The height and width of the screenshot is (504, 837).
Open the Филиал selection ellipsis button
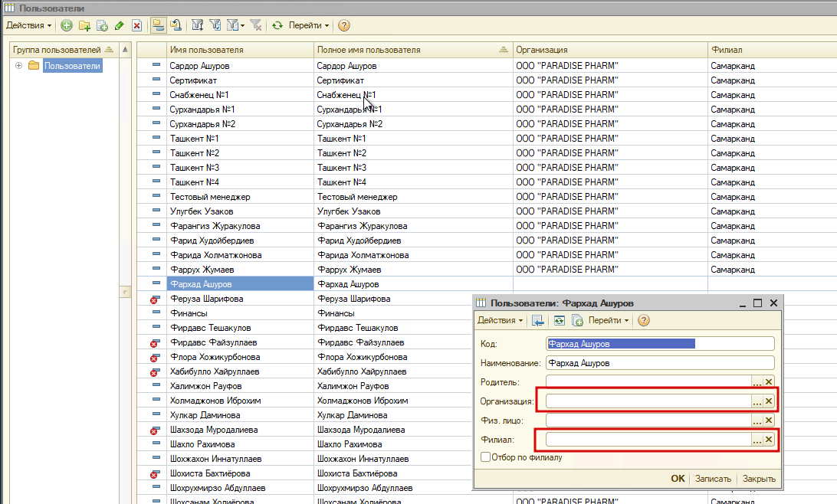757,440
